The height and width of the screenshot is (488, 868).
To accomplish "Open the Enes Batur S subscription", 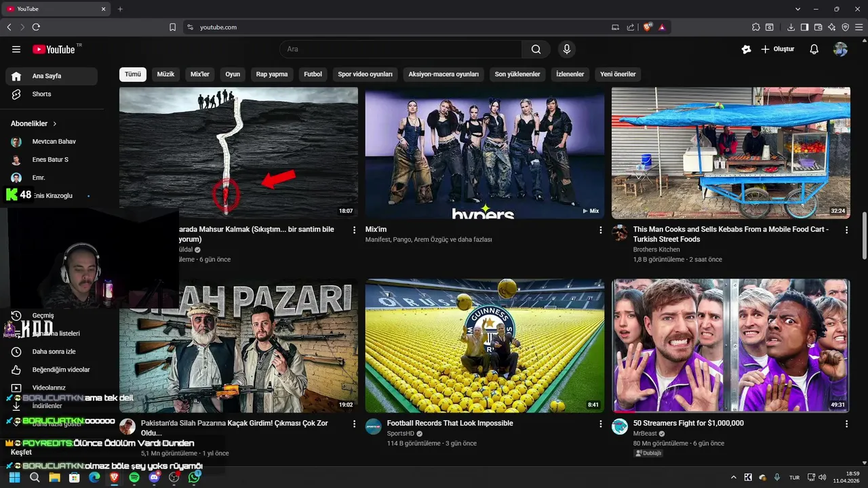I will pos(52,160).
